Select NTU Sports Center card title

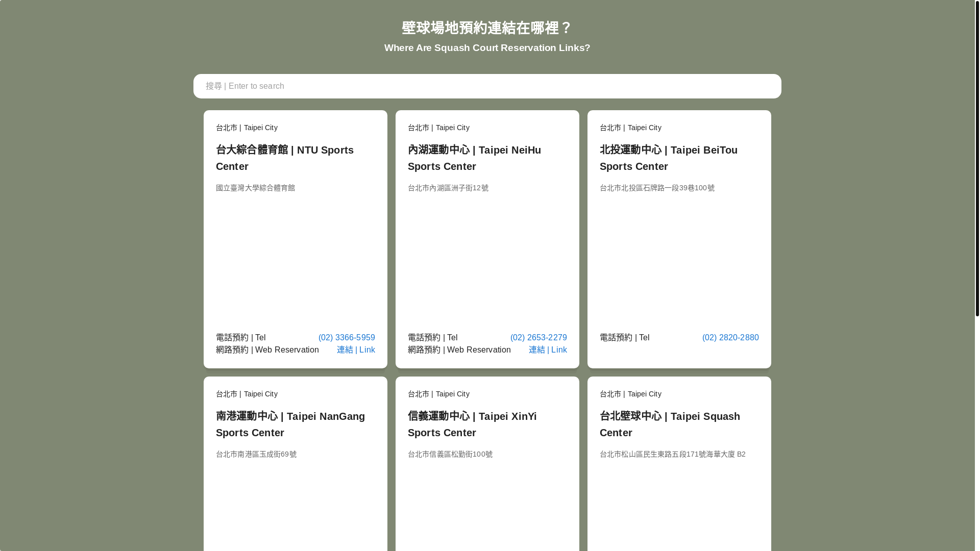click(285, 158)
